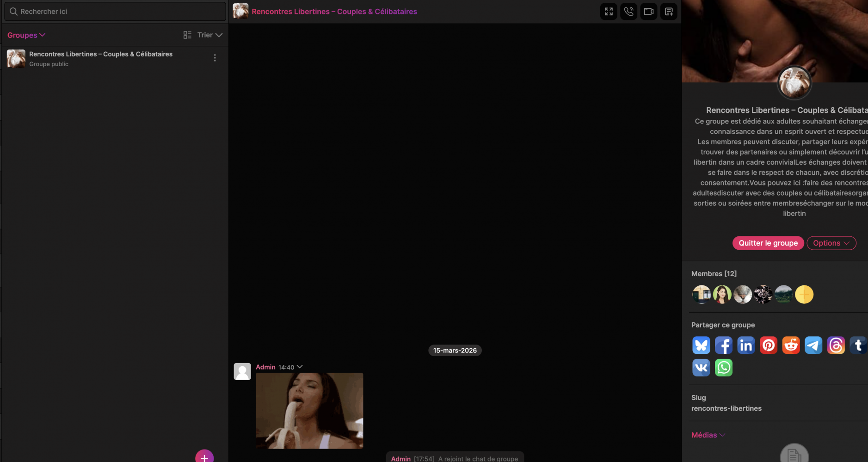This screenshot has height=462, width=868.
Task: Share group on WhatsApp
Action: pos(723,368)
